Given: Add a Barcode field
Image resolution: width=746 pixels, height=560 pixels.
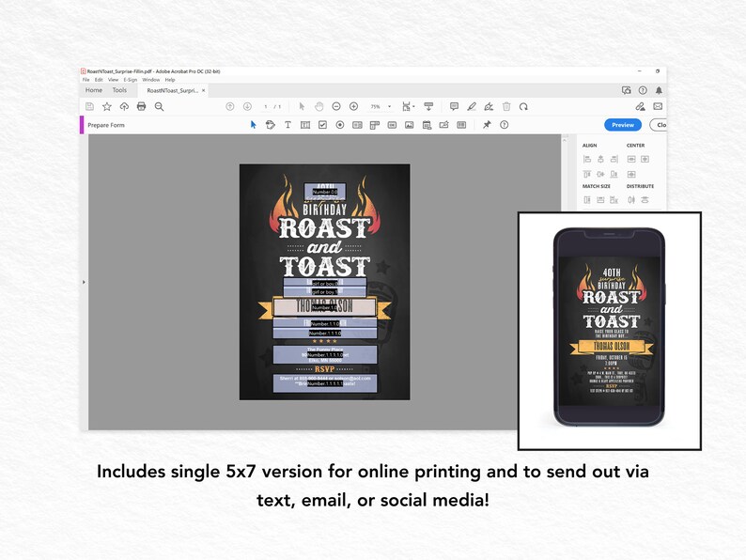Looking at the screenshot, I should click(461, 125).
